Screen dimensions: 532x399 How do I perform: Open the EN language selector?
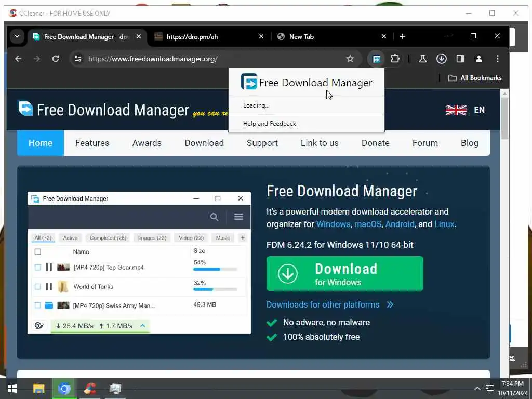coord(479,110)
